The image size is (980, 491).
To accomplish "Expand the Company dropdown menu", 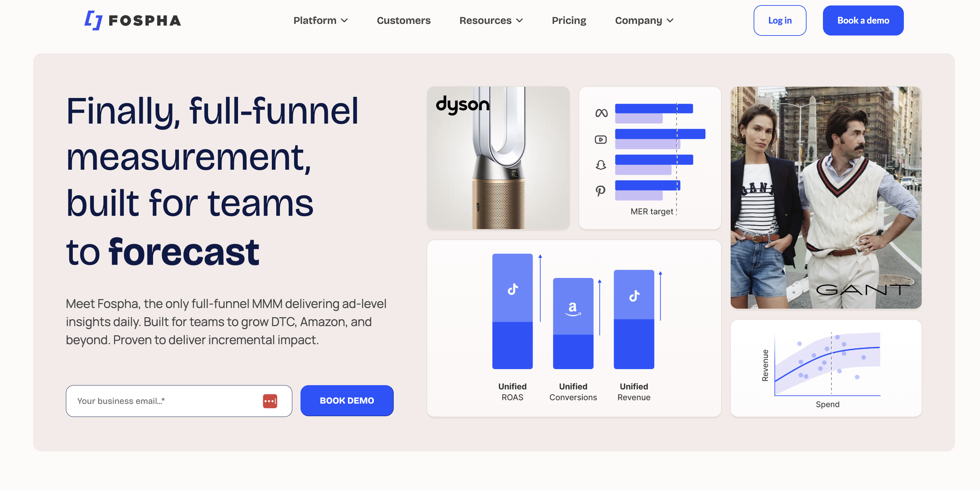I will [x=644, y=20].
